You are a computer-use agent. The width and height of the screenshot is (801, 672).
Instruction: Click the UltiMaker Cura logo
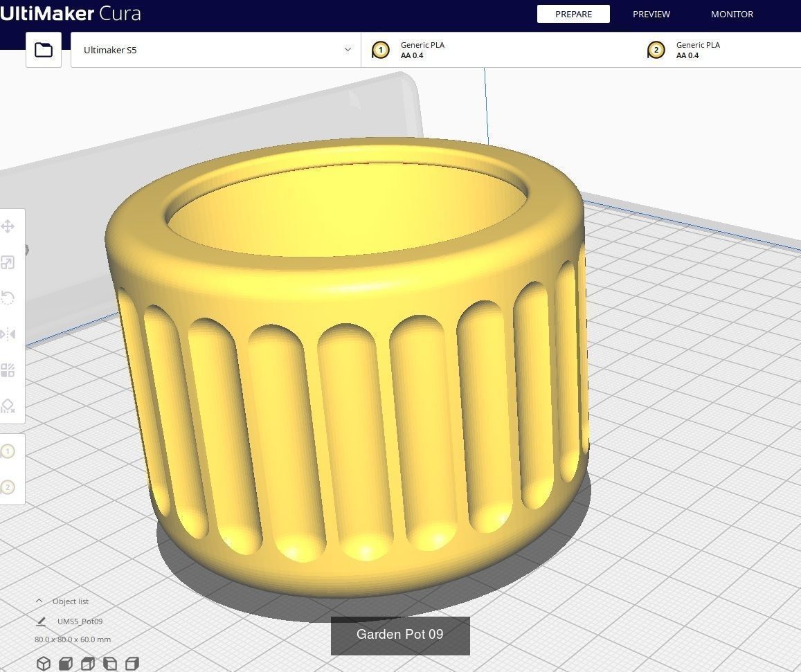[x=71, y=13]
